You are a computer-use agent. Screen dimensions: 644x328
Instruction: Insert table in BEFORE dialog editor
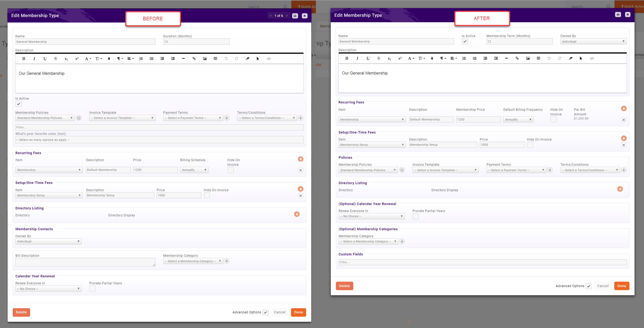click(215, 59)
